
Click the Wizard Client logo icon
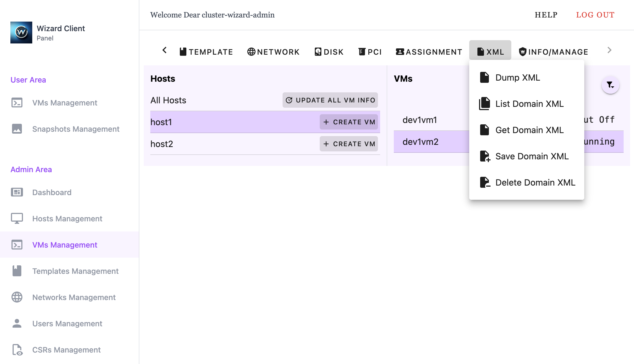(x=21, y=33)
